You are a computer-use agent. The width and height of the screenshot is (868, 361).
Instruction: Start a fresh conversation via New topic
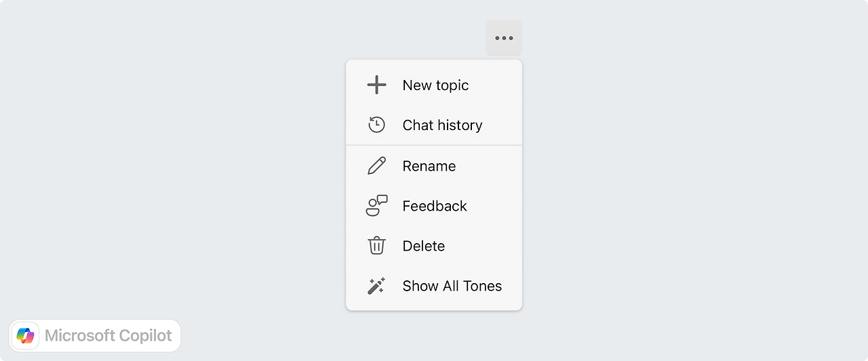pyautogui.click(x=434, y=85)
